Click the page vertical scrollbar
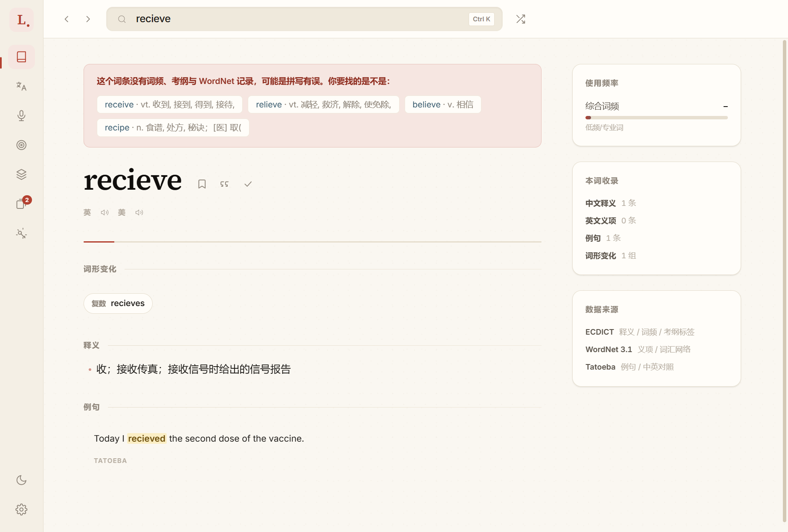The height and width of the screenshot is (532, 788). tap(784, 281)
